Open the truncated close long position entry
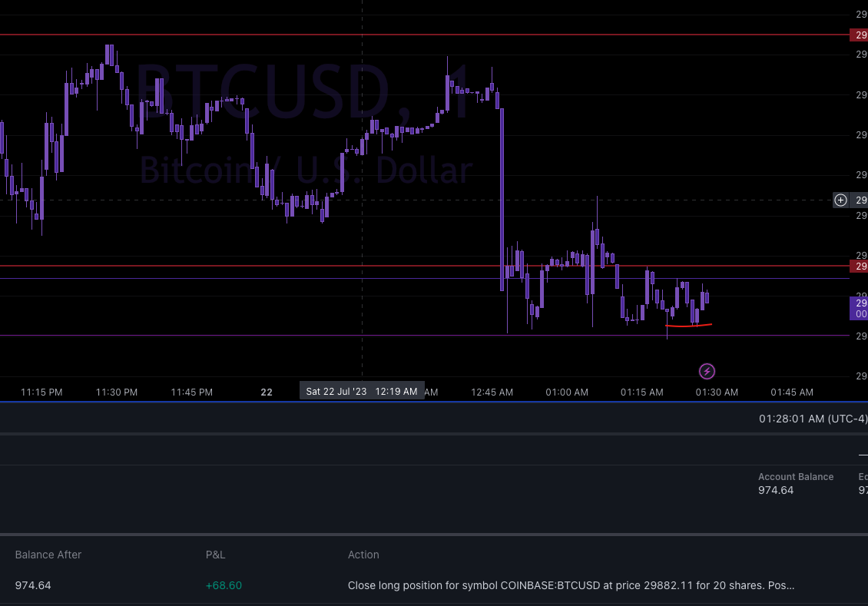The width and height of the screenshot is (868, 606). coord(571,585)
